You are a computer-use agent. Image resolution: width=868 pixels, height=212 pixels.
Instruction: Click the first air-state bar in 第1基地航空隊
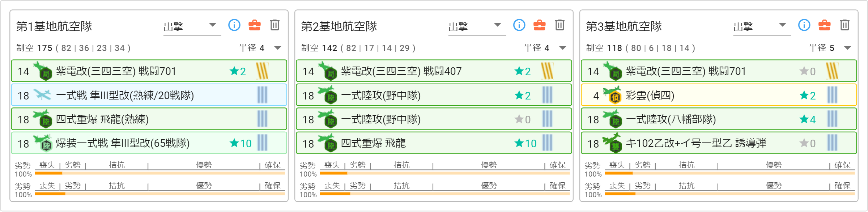coord(160,173)
